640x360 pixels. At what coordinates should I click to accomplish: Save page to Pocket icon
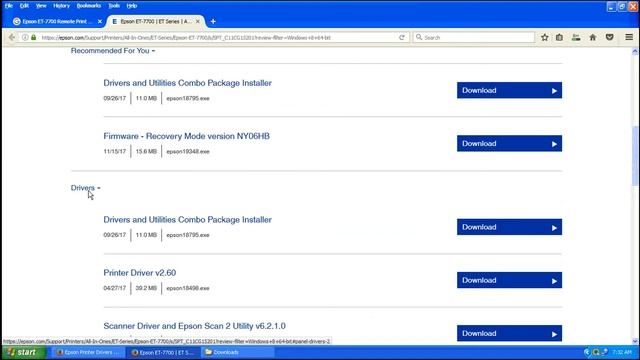point(609,37)
